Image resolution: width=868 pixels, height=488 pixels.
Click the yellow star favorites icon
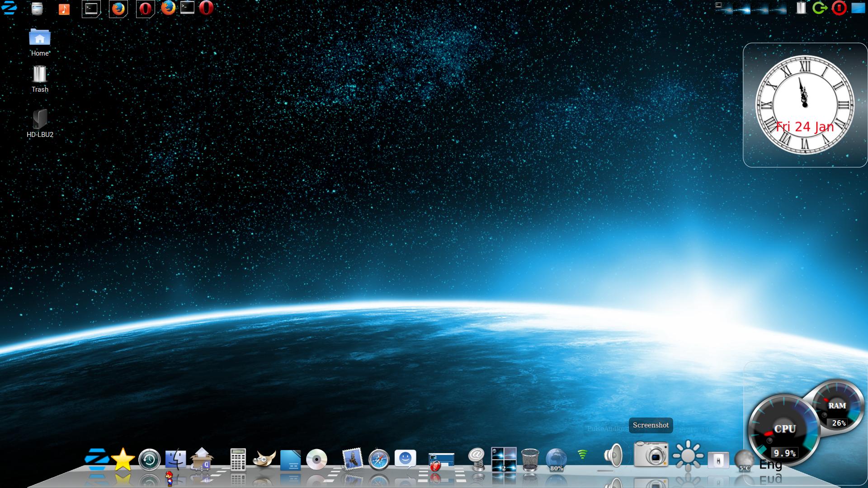(123, 460)
